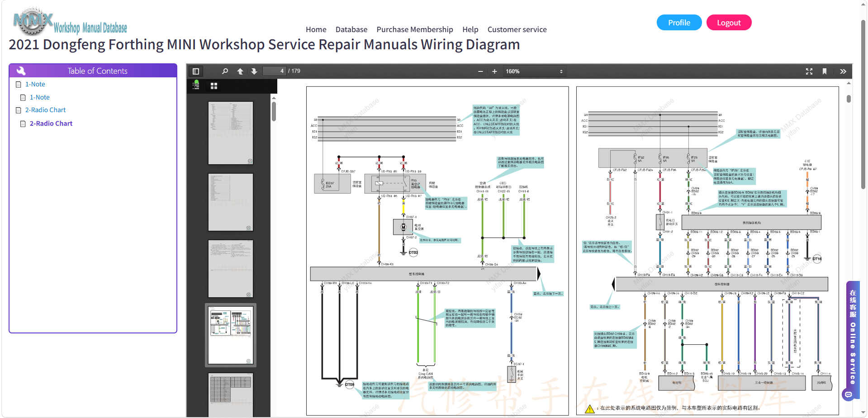Click the page number input field
This screenshot has width=868, height=418.
275,71
